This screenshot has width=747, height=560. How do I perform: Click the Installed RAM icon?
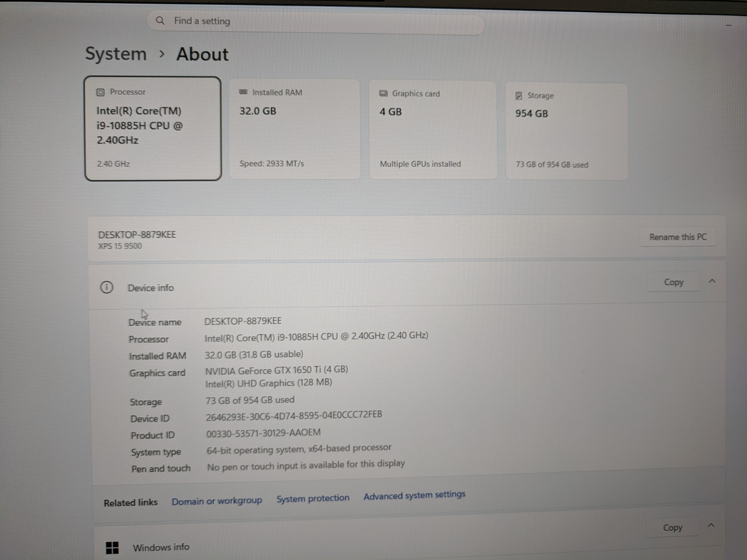[243, 92]
